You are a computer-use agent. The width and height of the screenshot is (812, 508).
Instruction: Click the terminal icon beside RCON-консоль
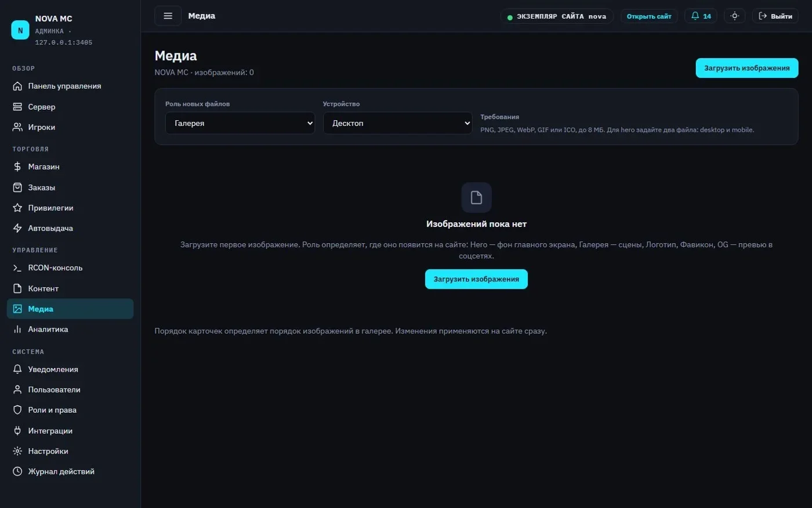pyautogui.click(x=17, y=268)
